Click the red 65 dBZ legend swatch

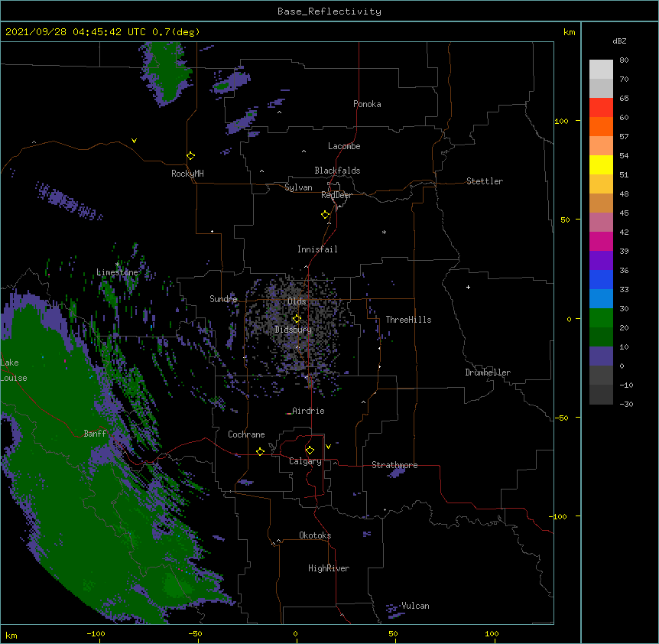[x=601, y=107]
